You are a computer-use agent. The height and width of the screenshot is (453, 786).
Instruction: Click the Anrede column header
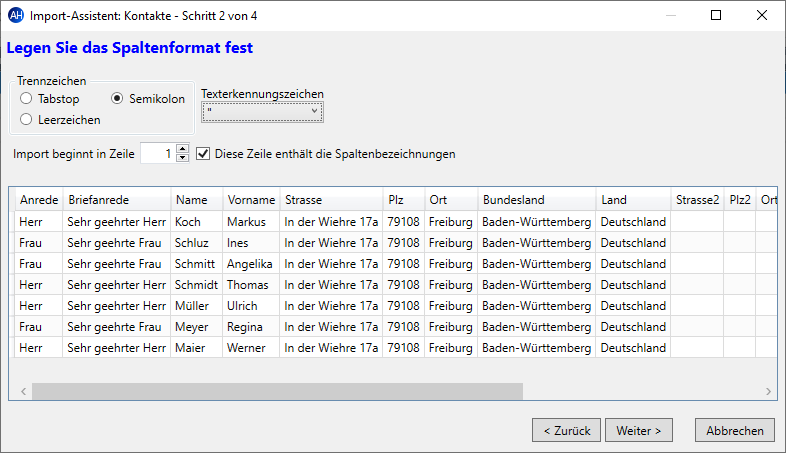tap(39, 200)
